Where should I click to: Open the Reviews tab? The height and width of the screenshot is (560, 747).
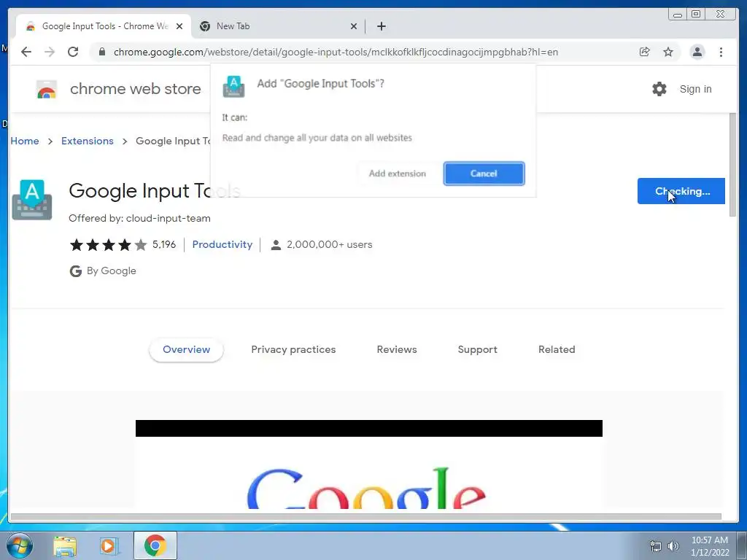[x=397, y=349]
